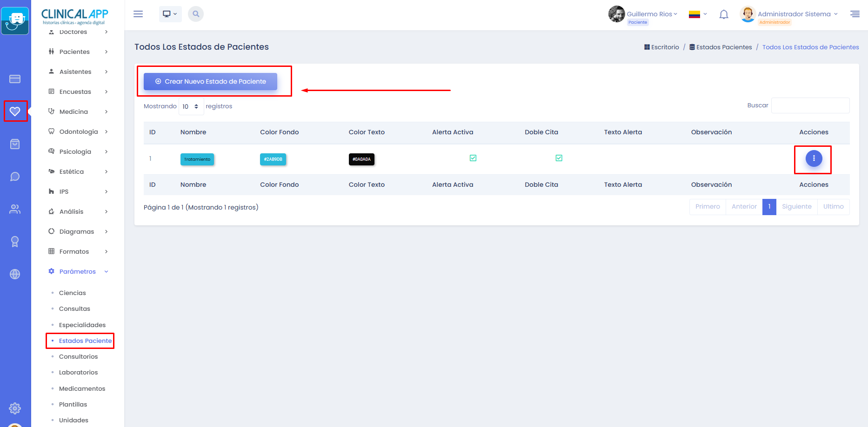Toggle sidebar with hamburger menu icon
Screen dimensions: 868x427
tap(138, 14)
